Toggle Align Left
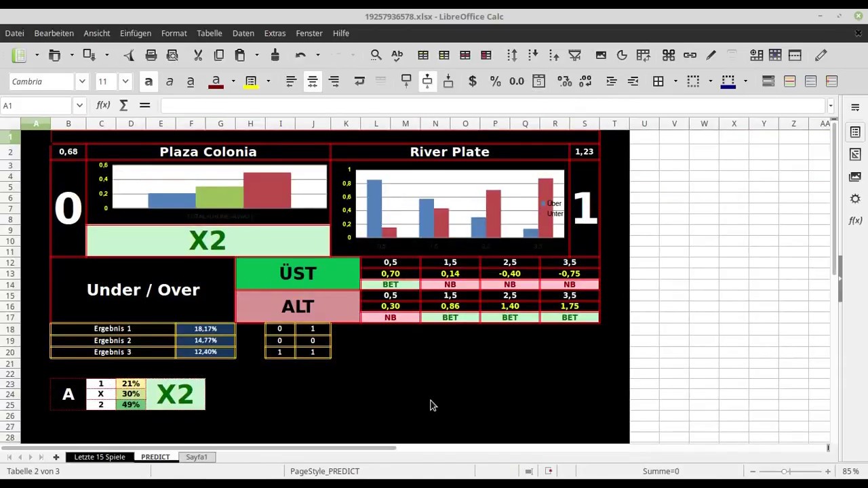868x488 pixels. coord(291,81)
